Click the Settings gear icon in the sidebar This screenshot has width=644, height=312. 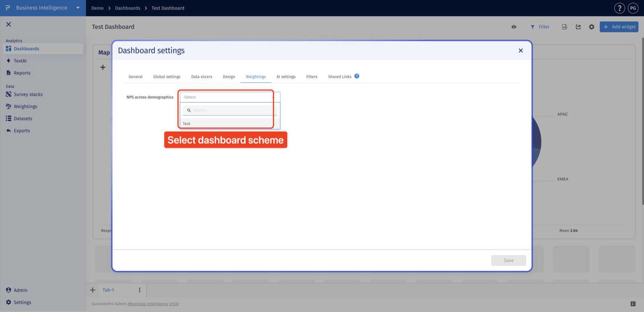pyautogui.click(x=8, y=302)
